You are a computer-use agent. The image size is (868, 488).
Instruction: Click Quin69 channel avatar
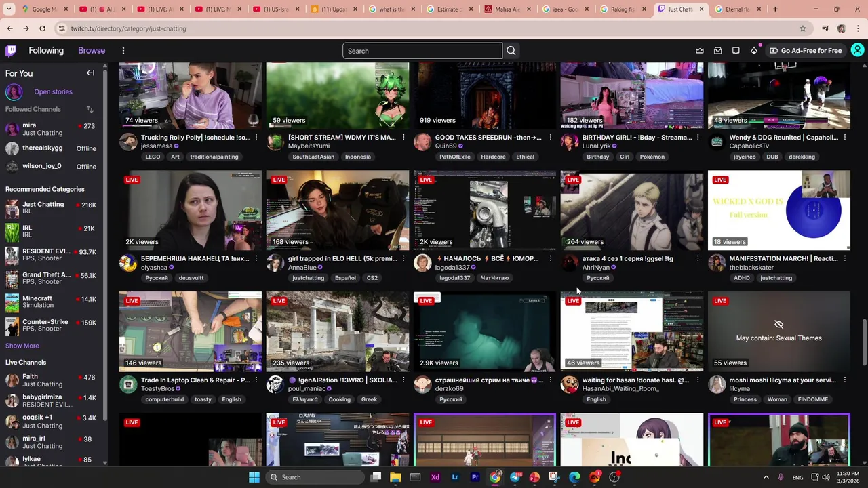[422, 142]
